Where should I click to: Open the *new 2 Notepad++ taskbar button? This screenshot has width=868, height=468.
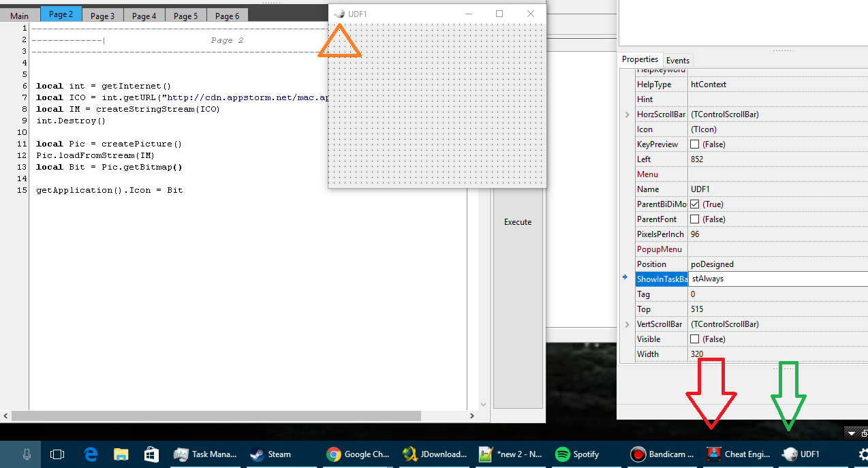pyautogui.click(x=510, y=454)
